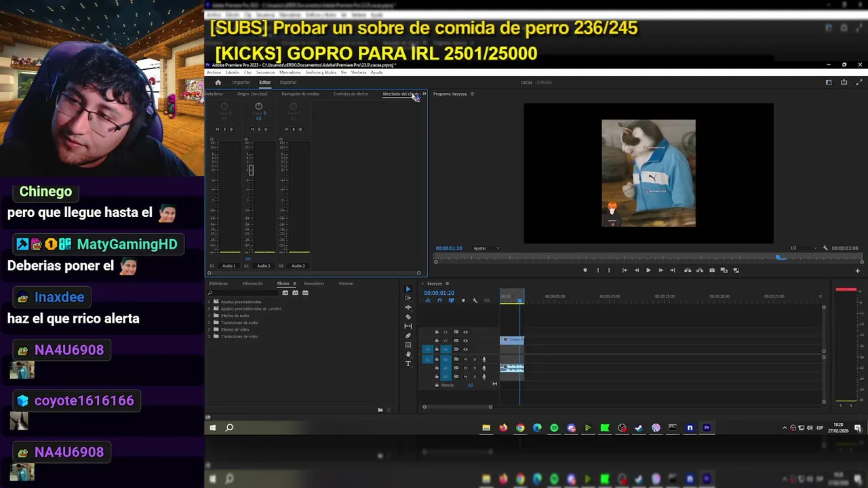The height and width of the screenshot is (488, 868).
Task: Toggle snap magnet in timeline
Action: [x=439, y=300]
